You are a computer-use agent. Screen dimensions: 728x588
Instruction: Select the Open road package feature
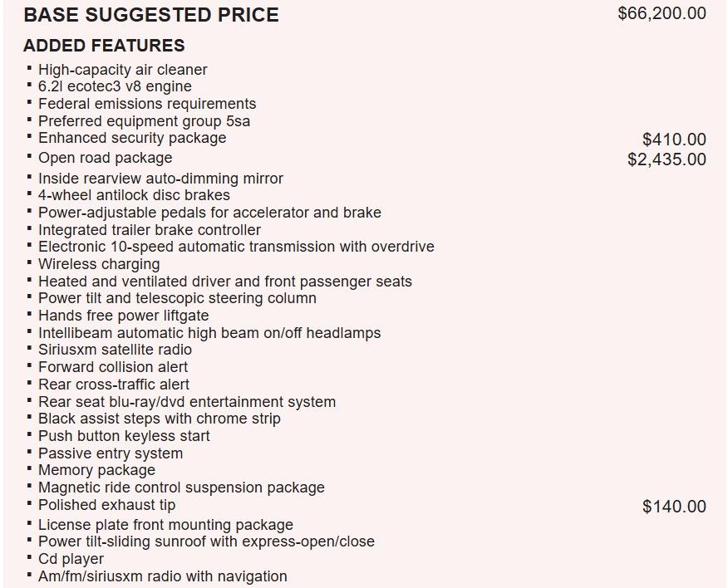pos(105,158)
